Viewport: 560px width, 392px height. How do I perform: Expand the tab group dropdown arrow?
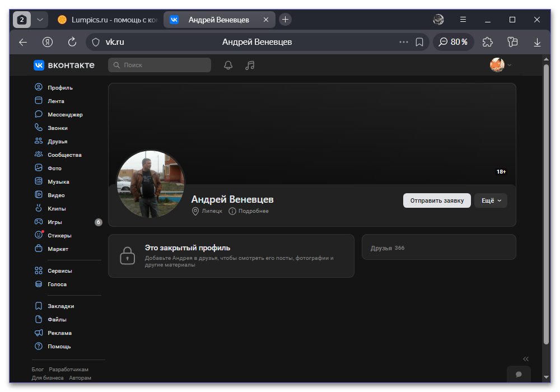(40, 20)
